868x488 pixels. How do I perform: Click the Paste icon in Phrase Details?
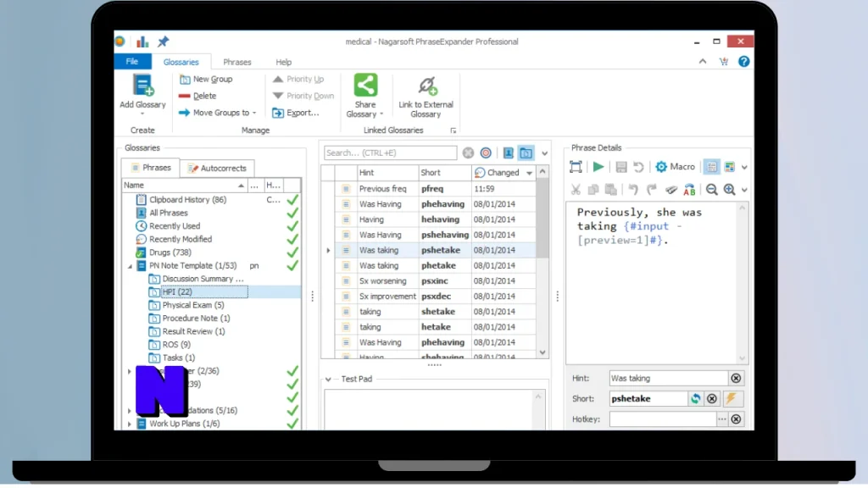[x=611, y=190]
